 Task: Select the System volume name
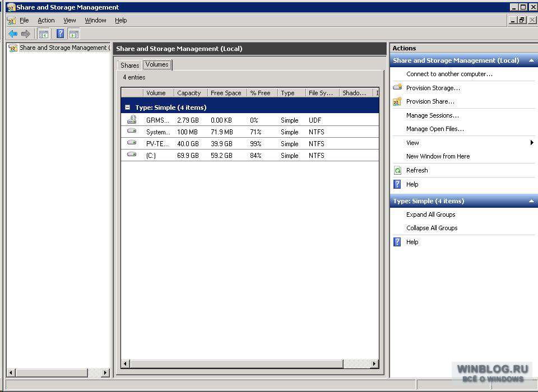pos(158,132)
